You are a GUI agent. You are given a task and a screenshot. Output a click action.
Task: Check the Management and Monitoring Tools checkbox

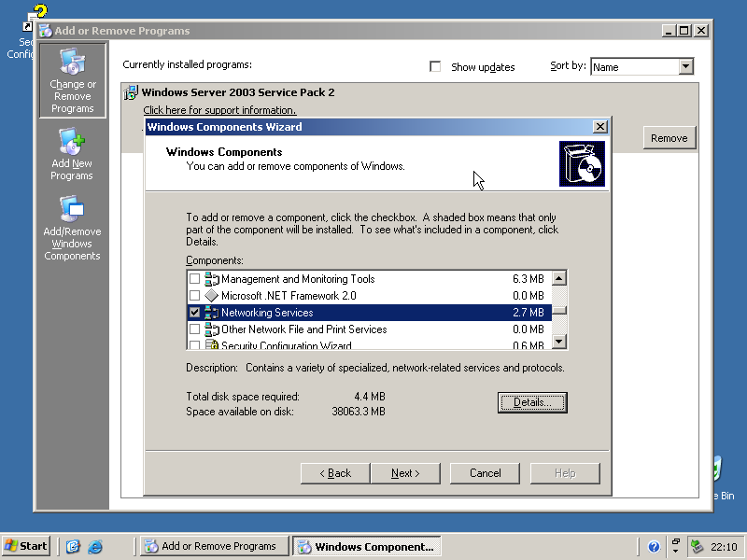point(194,279)
